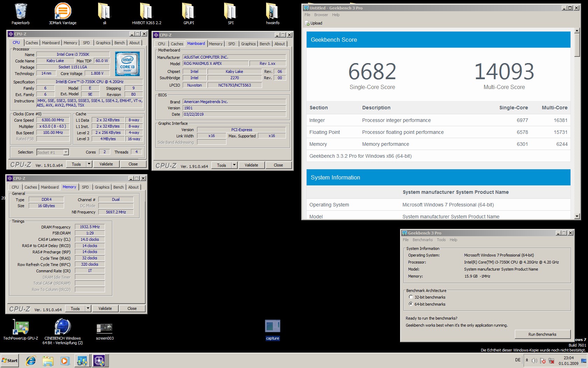Show hidden tray icons arrow
This screenshot has height=368, width=588.
527,360
